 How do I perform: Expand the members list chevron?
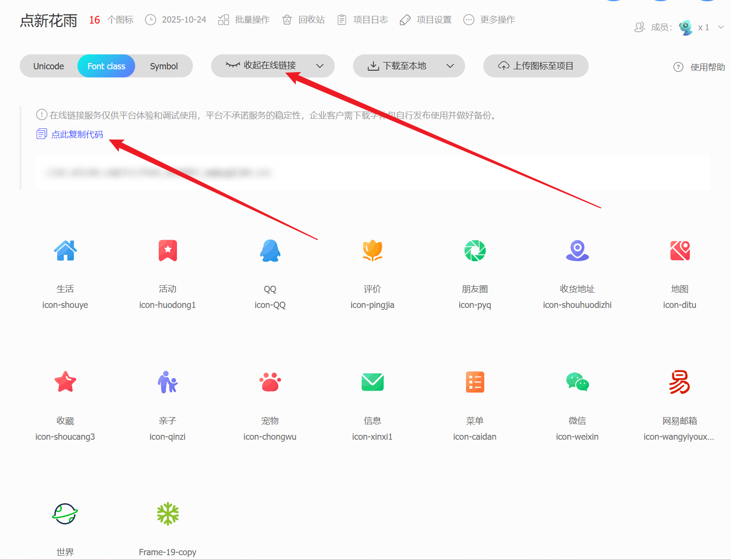click(x=720, y=27)
